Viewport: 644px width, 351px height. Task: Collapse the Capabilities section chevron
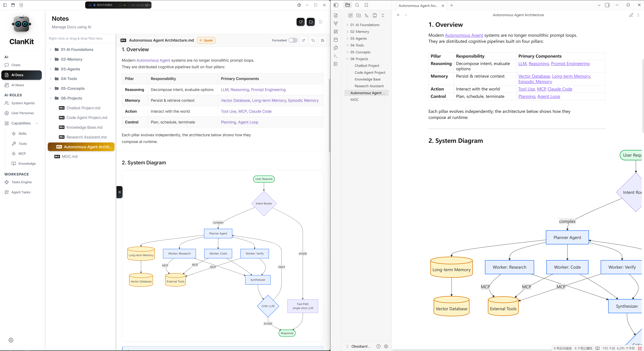coord(37,123)
